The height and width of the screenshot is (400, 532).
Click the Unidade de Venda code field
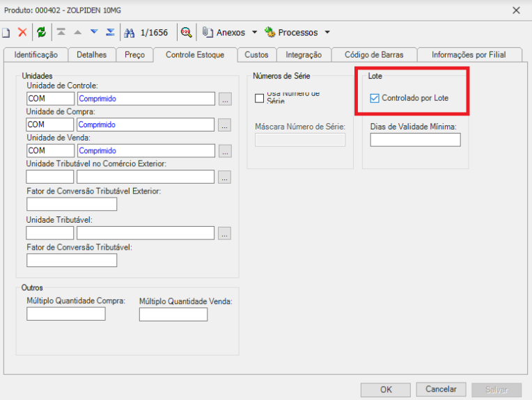[51, 150]
